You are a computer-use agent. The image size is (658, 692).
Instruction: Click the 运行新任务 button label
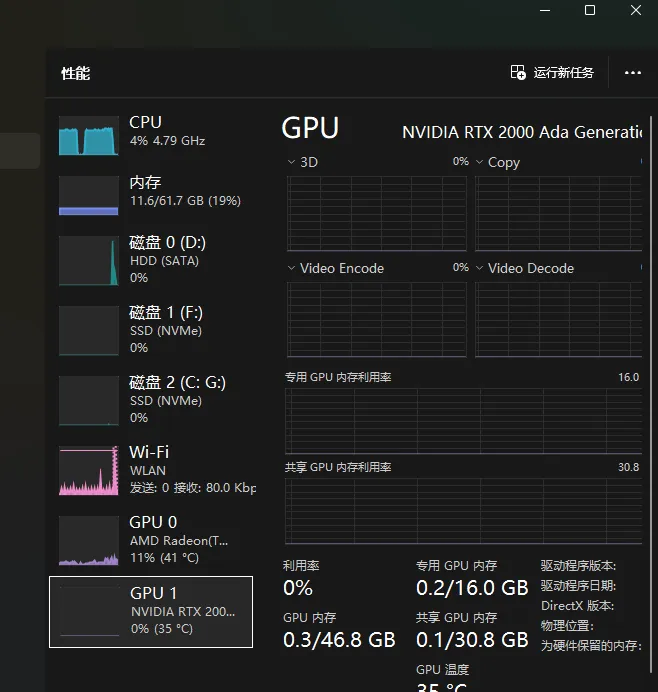(x=564, y=72)
